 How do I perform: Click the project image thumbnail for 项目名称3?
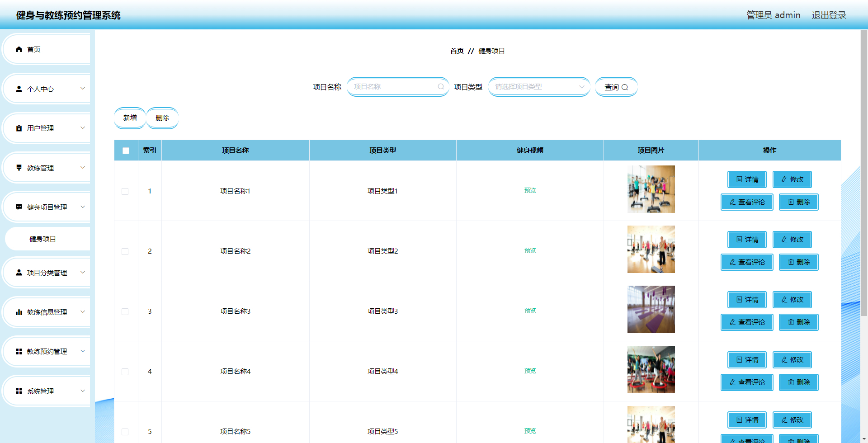[x=651, y=309]
